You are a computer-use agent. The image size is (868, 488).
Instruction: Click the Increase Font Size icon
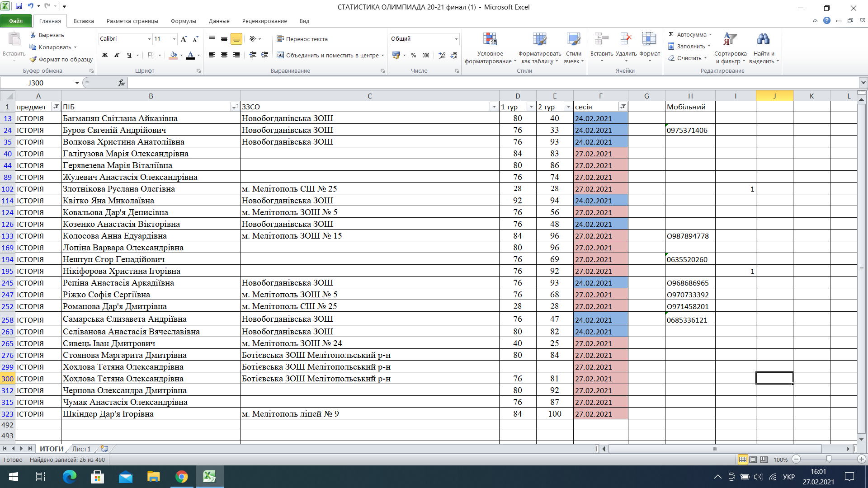tap(184, 39)
